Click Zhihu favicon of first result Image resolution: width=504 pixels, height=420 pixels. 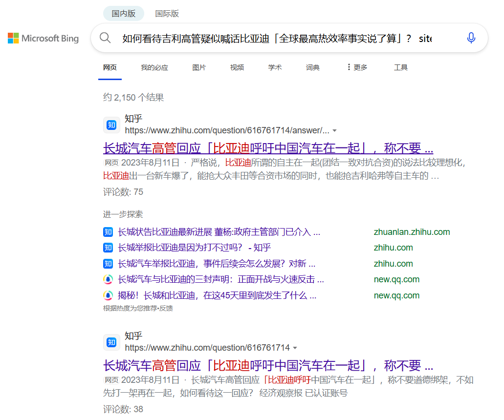[x=111, y=125]
